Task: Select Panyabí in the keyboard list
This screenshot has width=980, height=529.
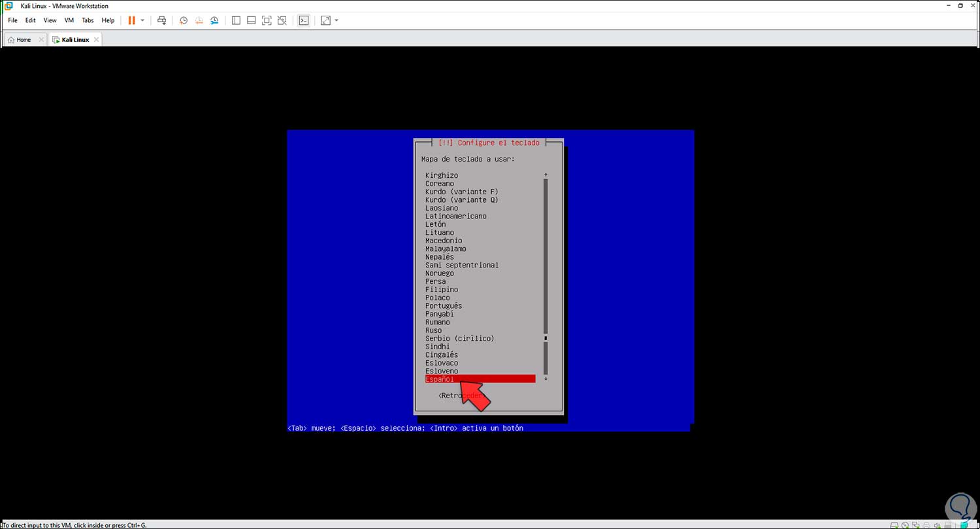Action: point(440,315)
